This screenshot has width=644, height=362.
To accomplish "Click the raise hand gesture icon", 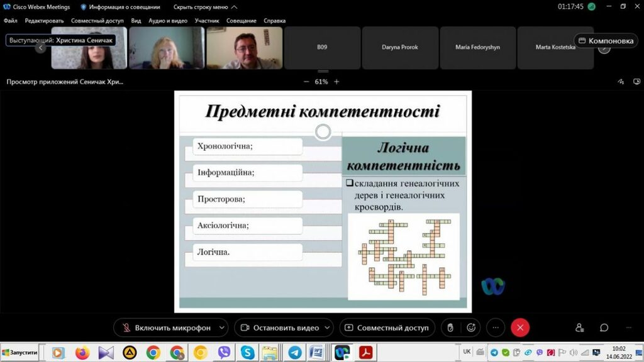I will coord(450,327).
